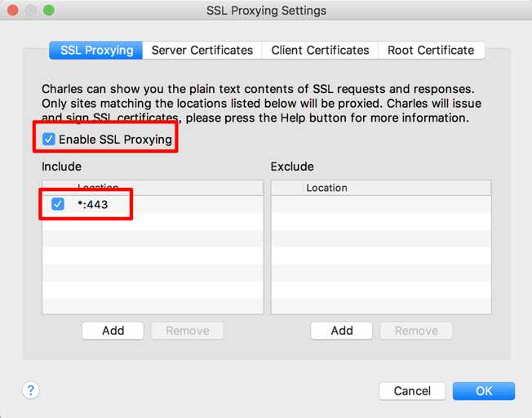Viewport: 532px width, 418px height.
Task: Switch to the SSL Proxying tab
Action: pyautogui.click(x=96, y=51)
